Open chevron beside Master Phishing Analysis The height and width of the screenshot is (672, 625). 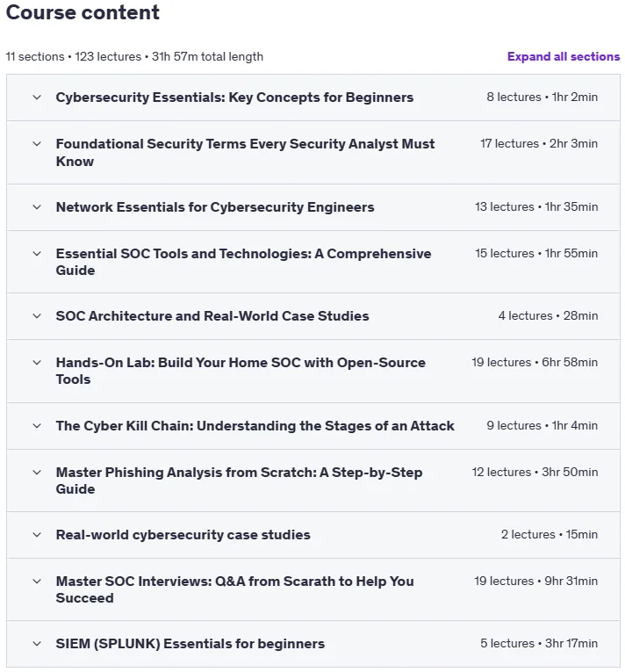37,473
